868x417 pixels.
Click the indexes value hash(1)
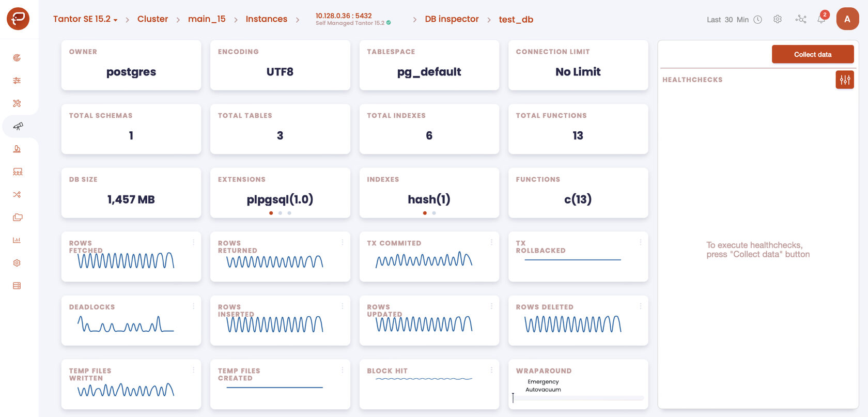tap(429, 199)
